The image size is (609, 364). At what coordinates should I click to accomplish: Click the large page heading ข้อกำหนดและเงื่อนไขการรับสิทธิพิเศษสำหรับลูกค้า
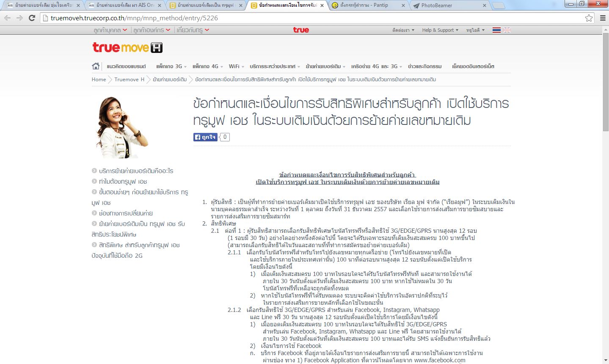coord(351,112)
